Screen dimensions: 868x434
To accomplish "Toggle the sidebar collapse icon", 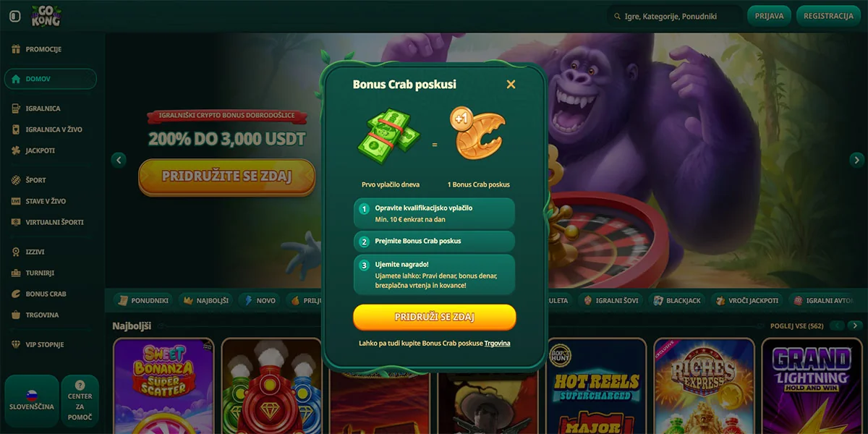I will coord(15,16).
